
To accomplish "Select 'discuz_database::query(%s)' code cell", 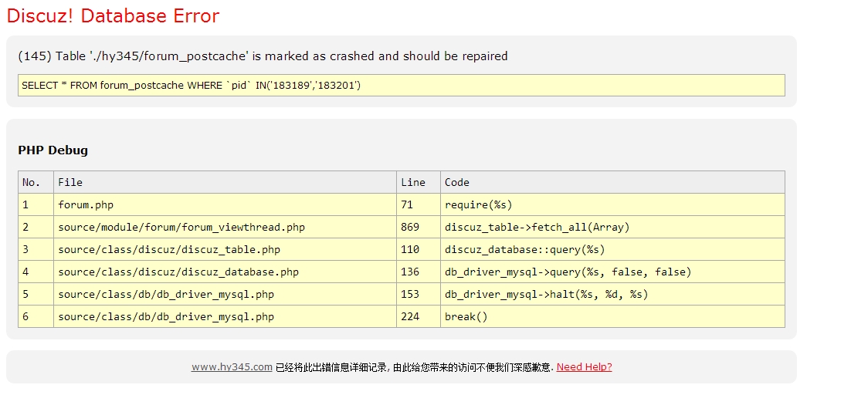I will click(x=613, y=249).
